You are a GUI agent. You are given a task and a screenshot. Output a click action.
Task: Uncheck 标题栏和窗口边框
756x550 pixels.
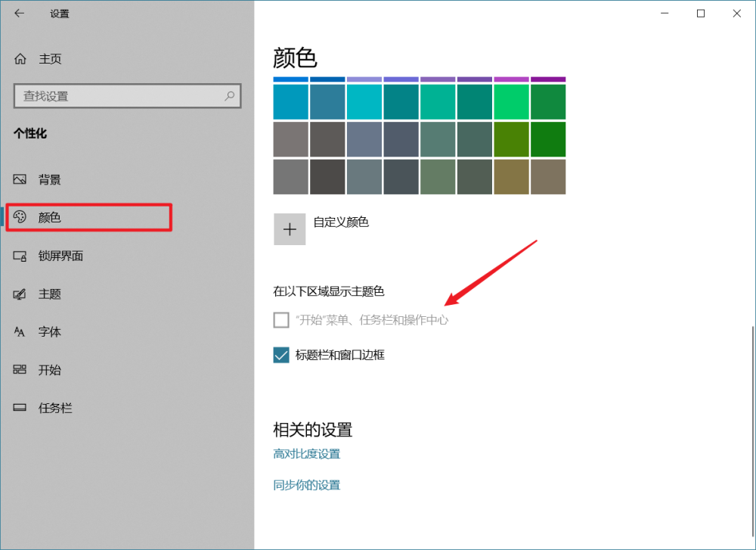pos(280,355)
